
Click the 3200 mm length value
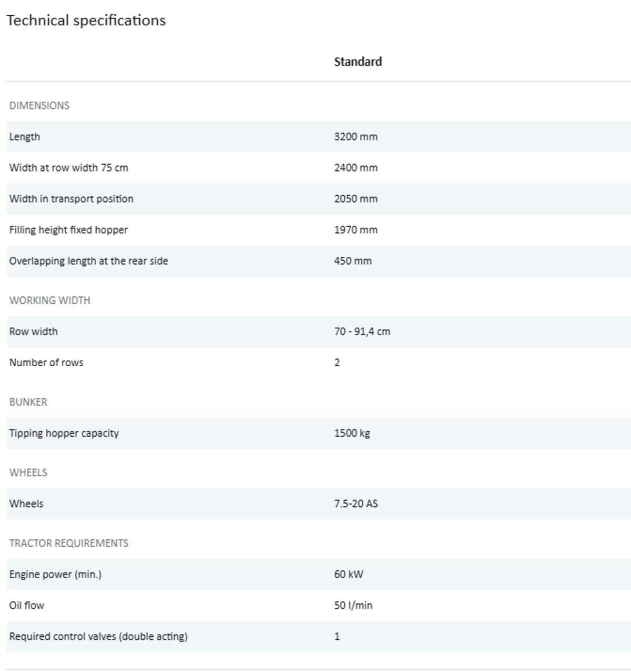[x=355, y=137]
